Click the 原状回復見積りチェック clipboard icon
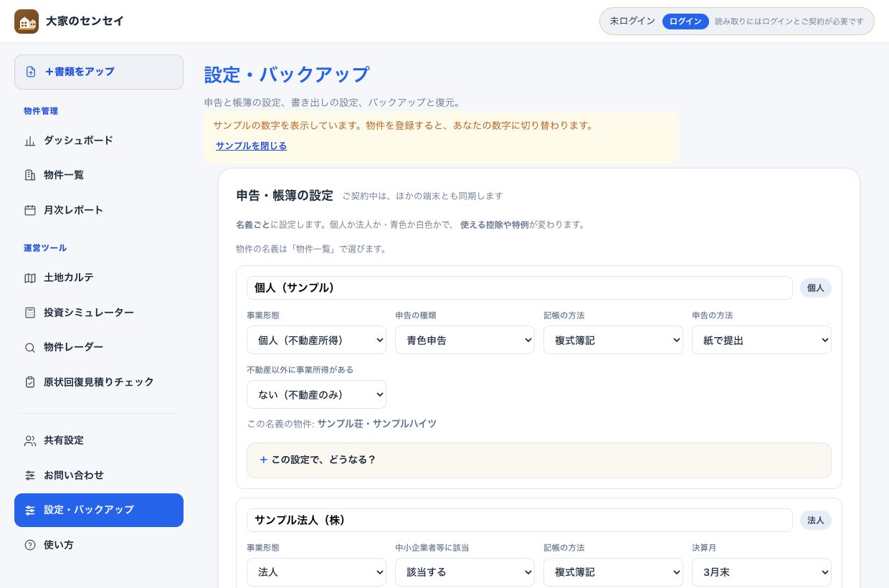Image resolution: width=889 pixels, height=588 pixels. 30,382
